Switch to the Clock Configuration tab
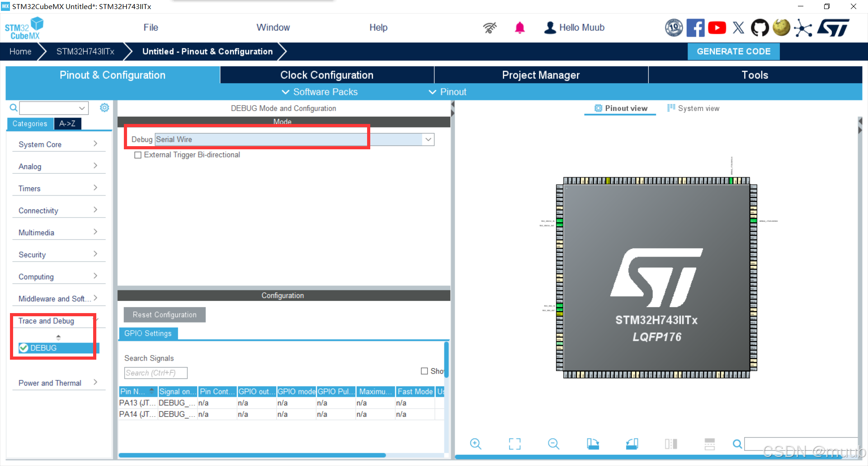Screen dimensions: 868x466 coord(326,75)
